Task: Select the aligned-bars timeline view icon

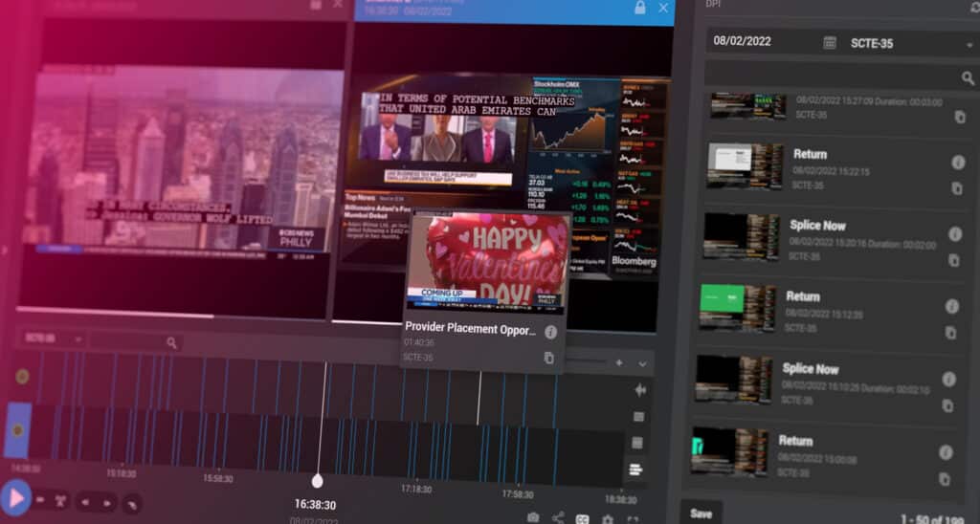Action: [635, 469]
